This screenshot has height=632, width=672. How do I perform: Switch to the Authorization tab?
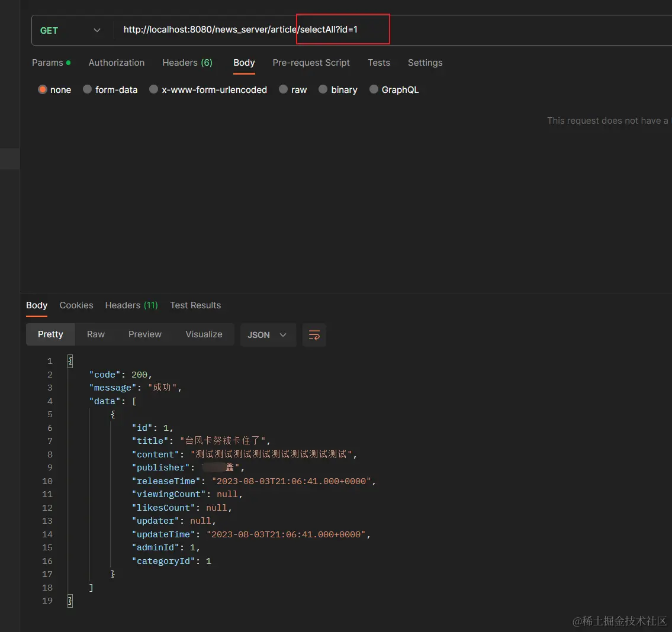tap(117, 63)
